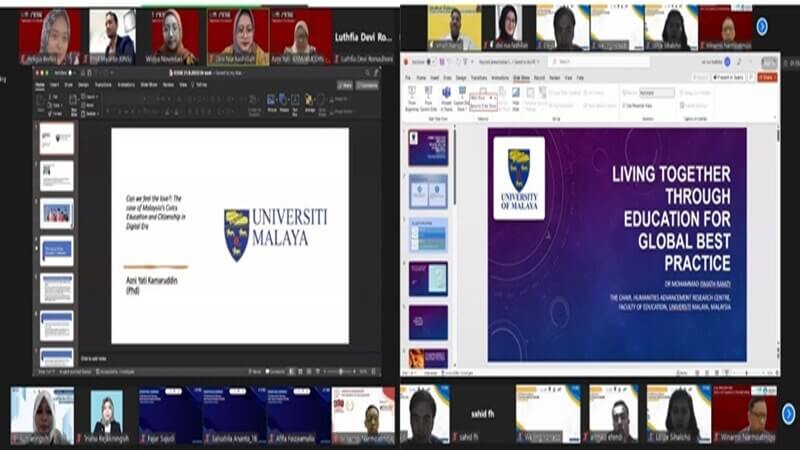
Task: Click Tell me in left PowerPoint ribbon
Action: click(x=199, y=85)
